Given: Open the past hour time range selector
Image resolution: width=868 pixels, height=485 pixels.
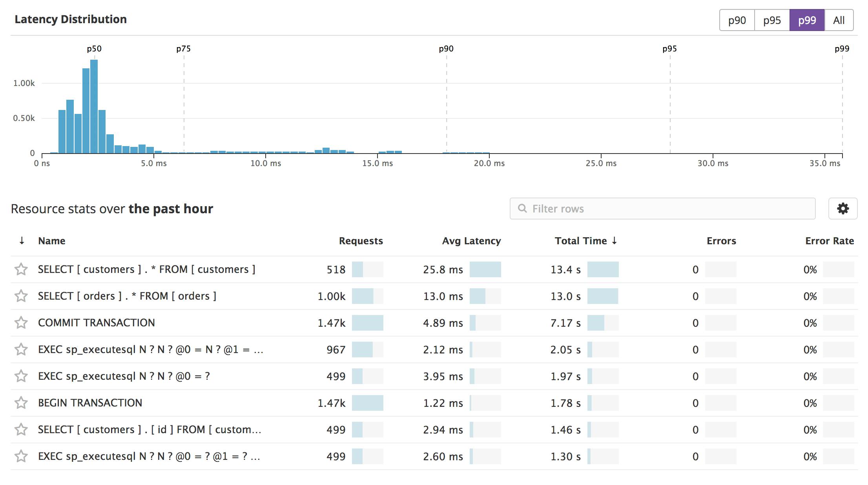Looking at the screenshot, I should click(x=171, y=209).
